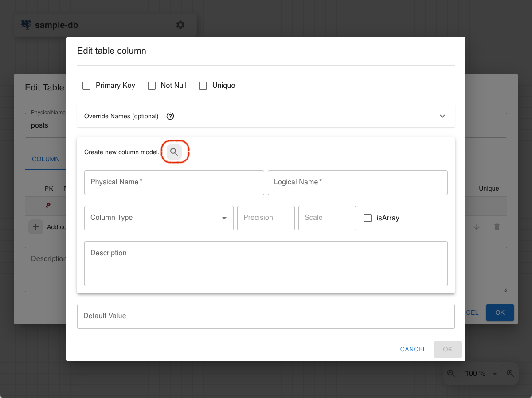Screen dimensions: 532x398
Task: Check the Not Null option
Action: click(x=152, y=86)
